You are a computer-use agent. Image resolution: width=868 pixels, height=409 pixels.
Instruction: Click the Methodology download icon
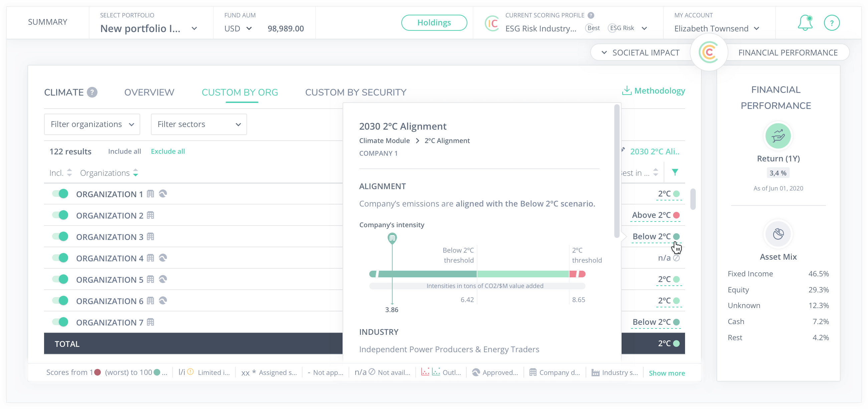626,90
